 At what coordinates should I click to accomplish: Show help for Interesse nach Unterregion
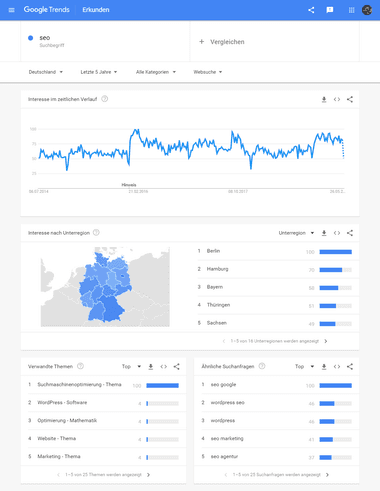(96, 233)
